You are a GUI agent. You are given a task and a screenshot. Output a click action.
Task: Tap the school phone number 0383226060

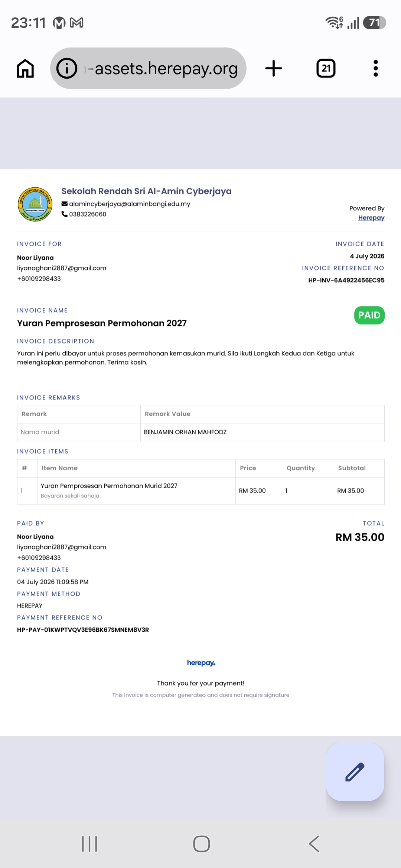pyautogui.click(x=88, y=214)
